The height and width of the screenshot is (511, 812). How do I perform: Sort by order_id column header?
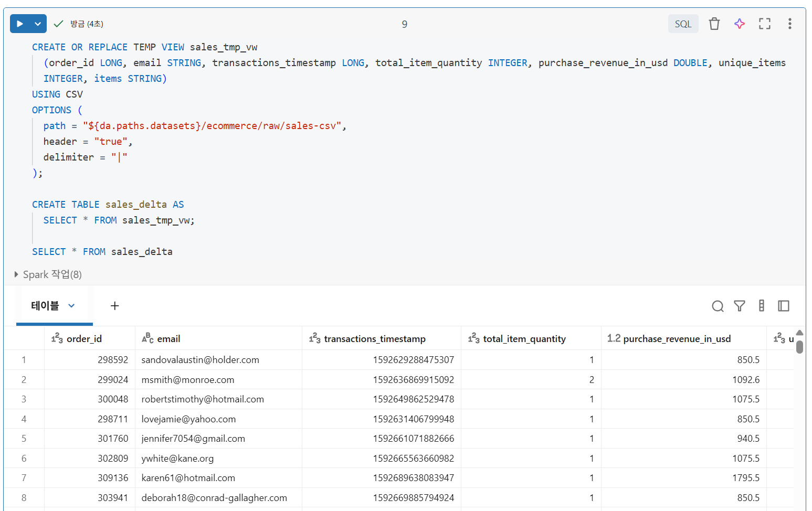tap(90, 338)
